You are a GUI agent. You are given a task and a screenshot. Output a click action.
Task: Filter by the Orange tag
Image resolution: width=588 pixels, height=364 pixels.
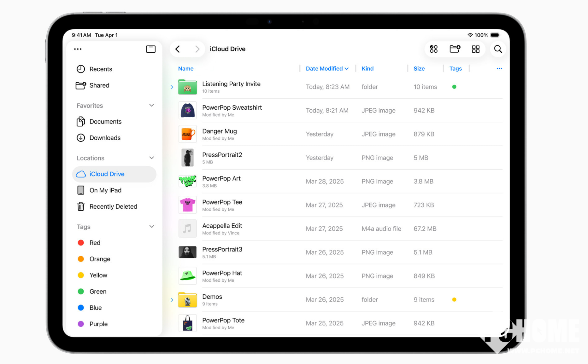[114, 259]
